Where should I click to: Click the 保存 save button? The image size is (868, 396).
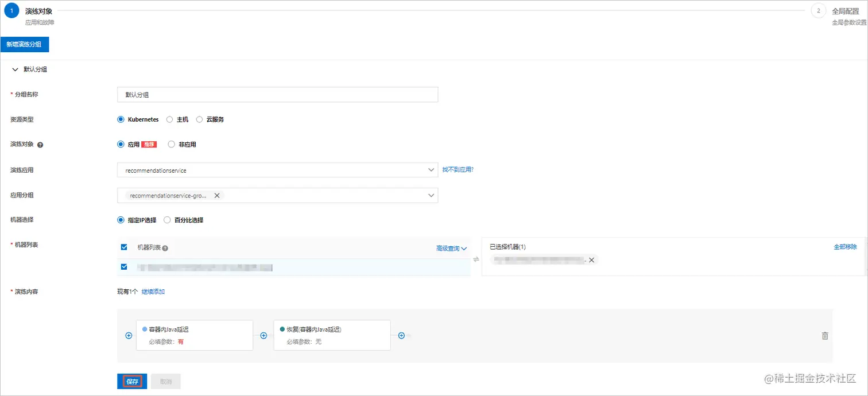coord(131,381)
